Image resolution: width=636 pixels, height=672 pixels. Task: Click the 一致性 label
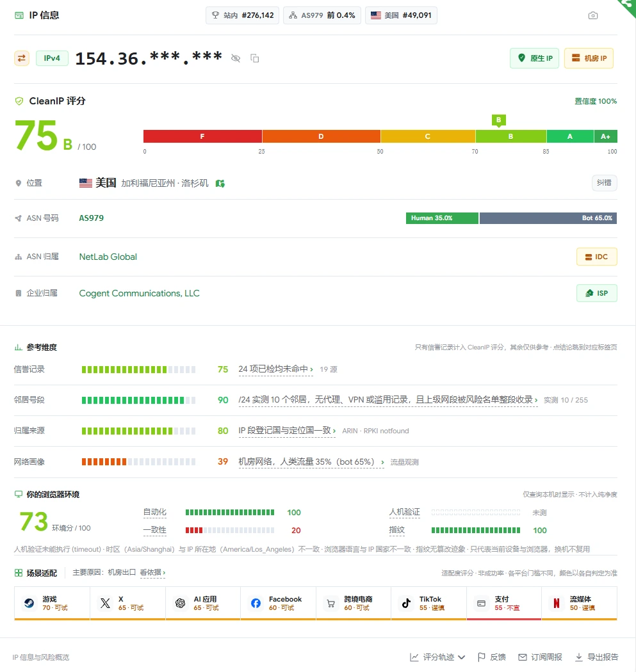[155, 530]
